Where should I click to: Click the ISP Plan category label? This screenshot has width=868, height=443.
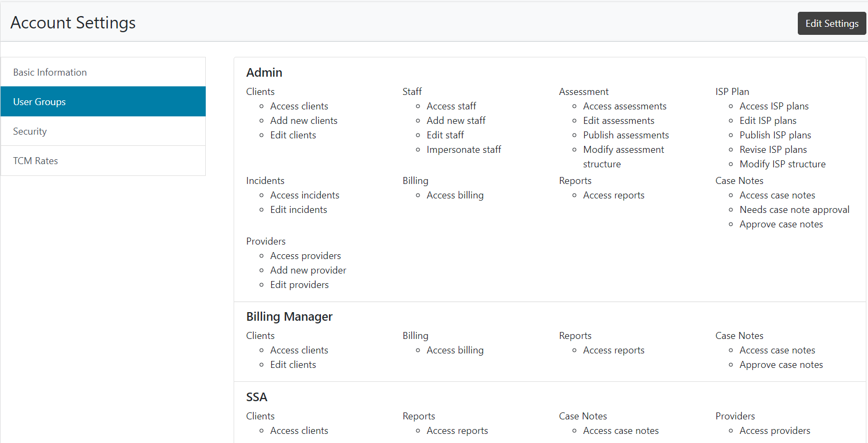(x=732, y=92)
